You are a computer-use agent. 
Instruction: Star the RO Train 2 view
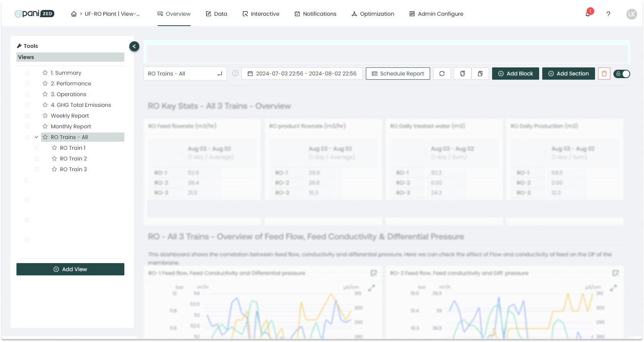(54, 159)
